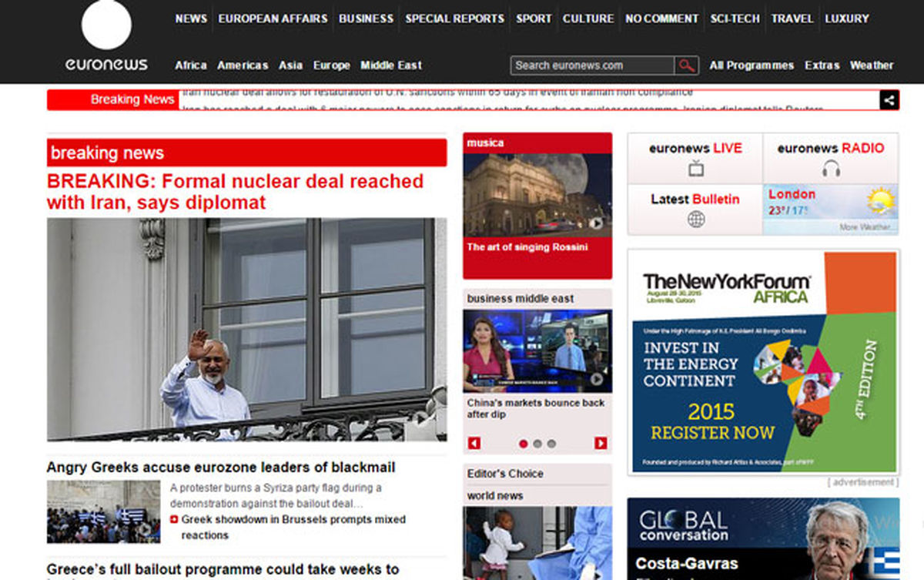Select the first red carousel dot
Screen dimensions: 924x580
point(524,444)
